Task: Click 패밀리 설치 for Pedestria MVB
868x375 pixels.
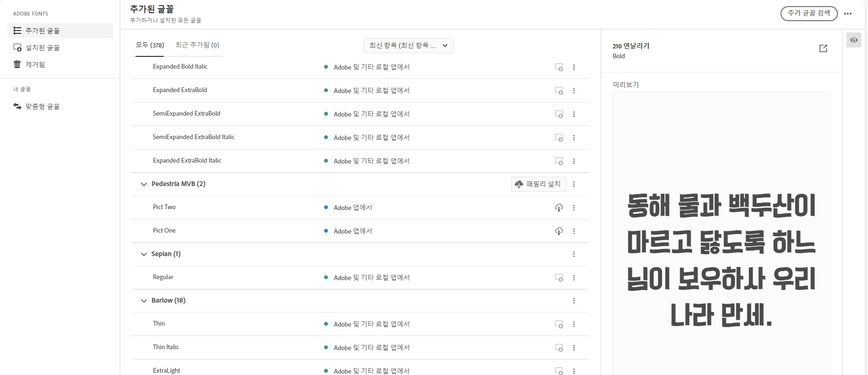Action: 539,184
